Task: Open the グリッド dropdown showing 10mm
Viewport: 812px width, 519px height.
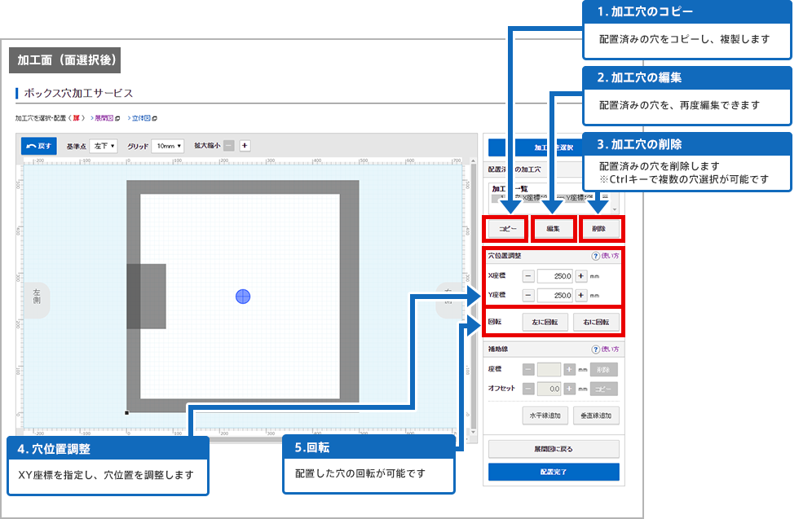Action: 168,146
